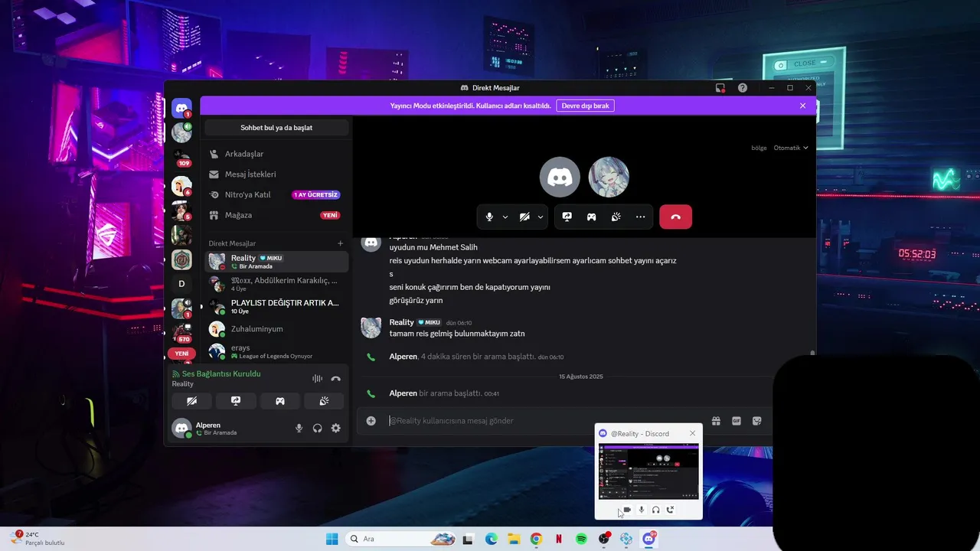
Task: Click activity controller button in voice panel
Action: tap(280, 401)
